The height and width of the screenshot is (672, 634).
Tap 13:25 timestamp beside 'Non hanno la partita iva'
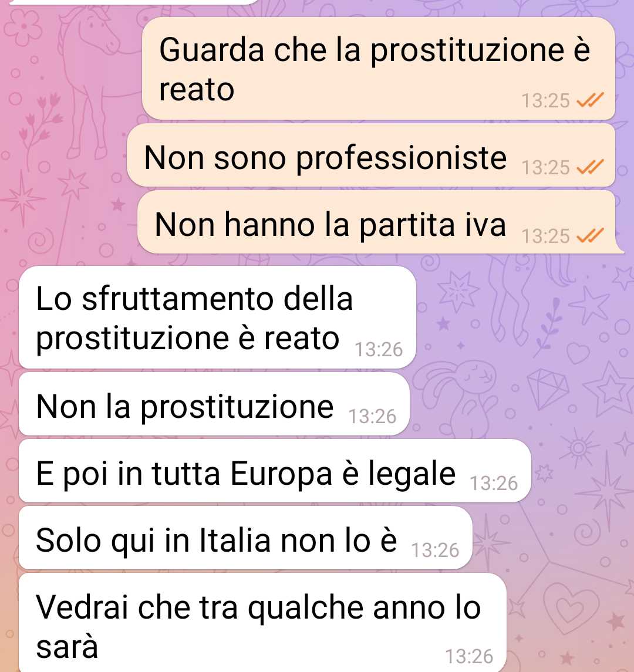(545, 236)
